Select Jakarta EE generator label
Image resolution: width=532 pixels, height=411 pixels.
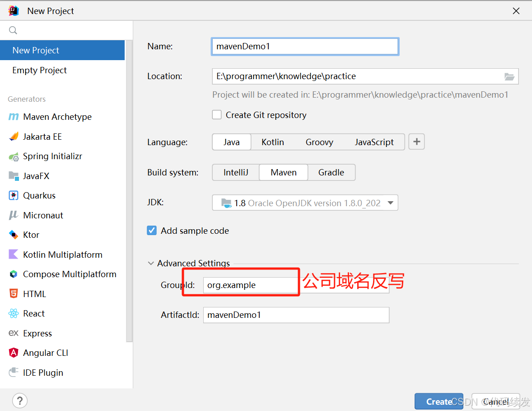coord(42,137)
